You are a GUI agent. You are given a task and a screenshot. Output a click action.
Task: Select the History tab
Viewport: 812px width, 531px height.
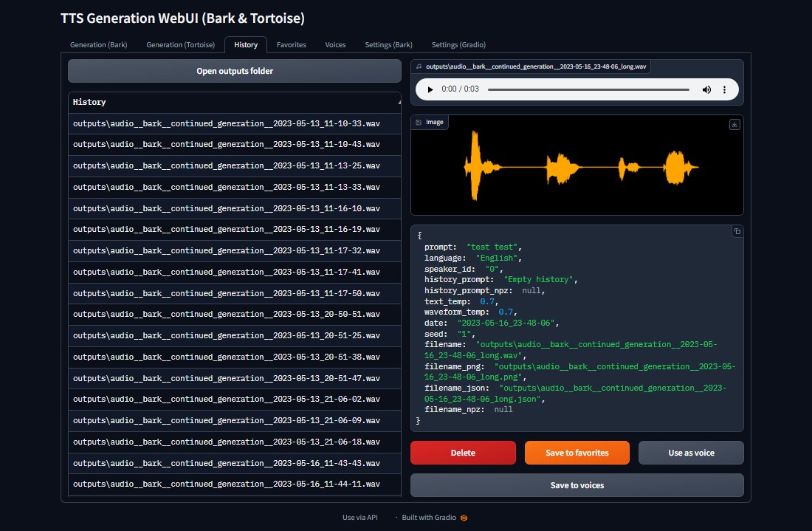(x=246, y=44)
